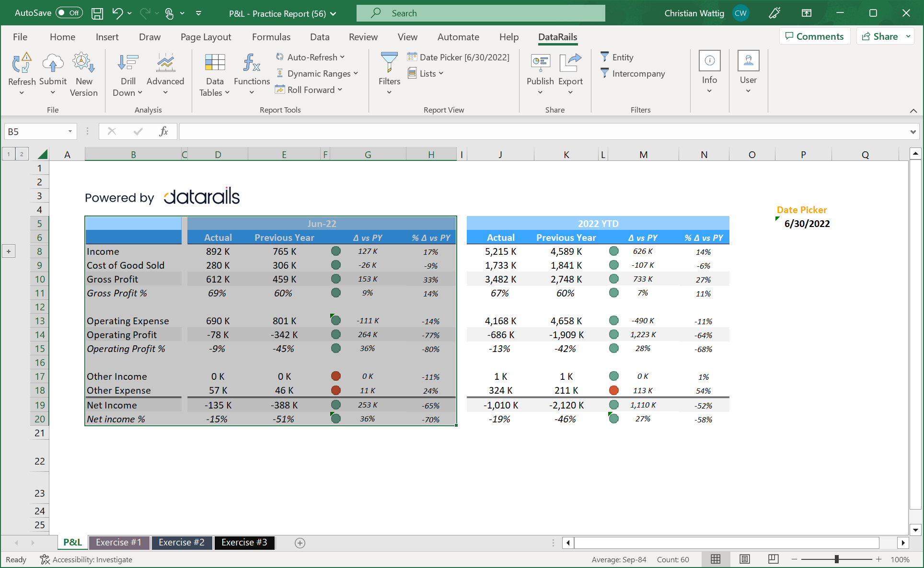Click the pen Coming Soon icon in title bar

tap(774, 13)
